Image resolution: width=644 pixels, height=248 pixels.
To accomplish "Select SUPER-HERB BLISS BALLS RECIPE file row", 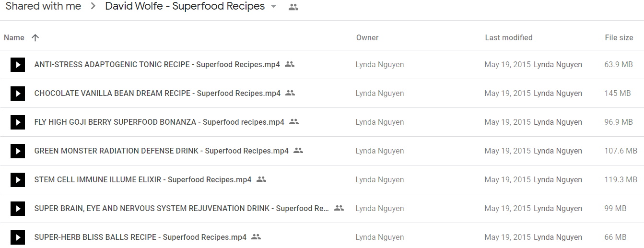I will (322, 237).
